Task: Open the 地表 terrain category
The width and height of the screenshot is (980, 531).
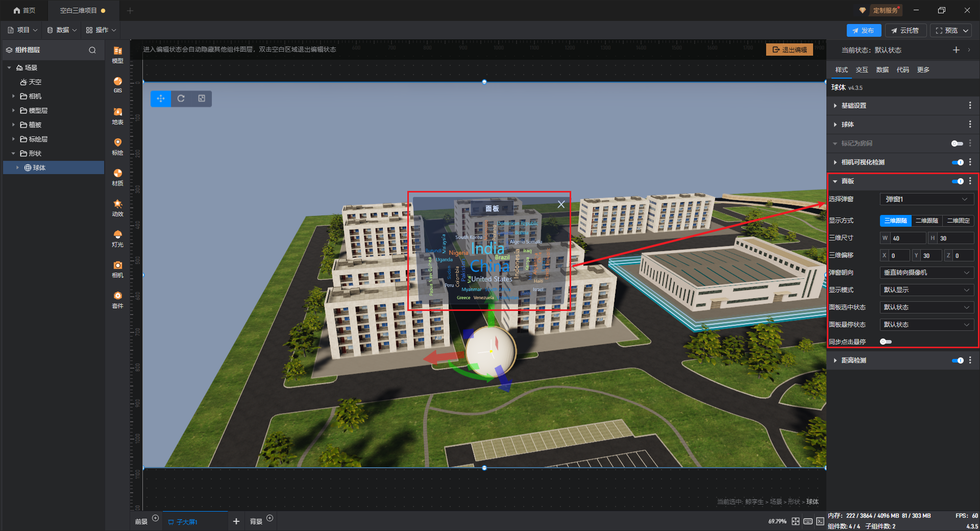Action: click(x=117, y=115)
